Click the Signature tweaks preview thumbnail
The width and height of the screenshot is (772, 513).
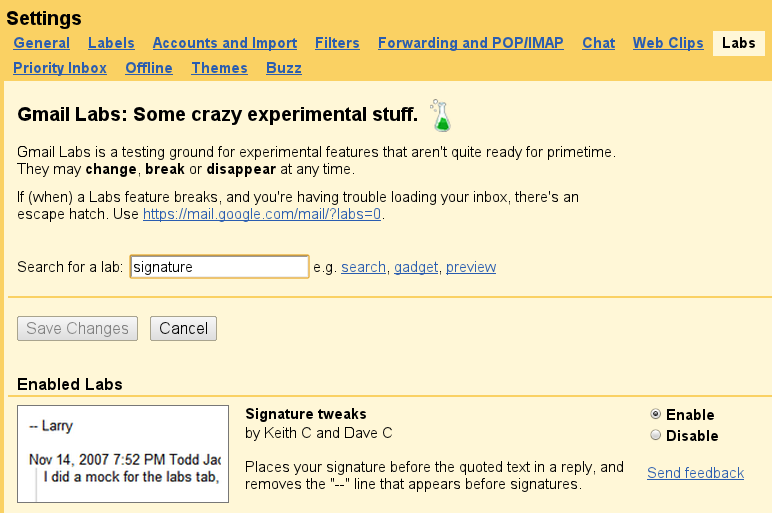click(123, 454)
